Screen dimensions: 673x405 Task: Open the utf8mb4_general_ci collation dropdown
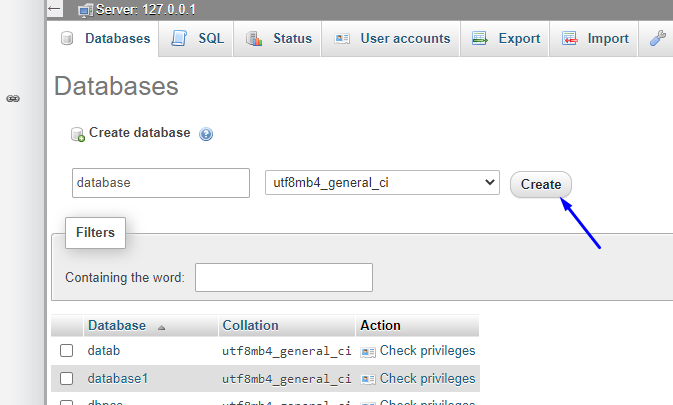point(382,183)
